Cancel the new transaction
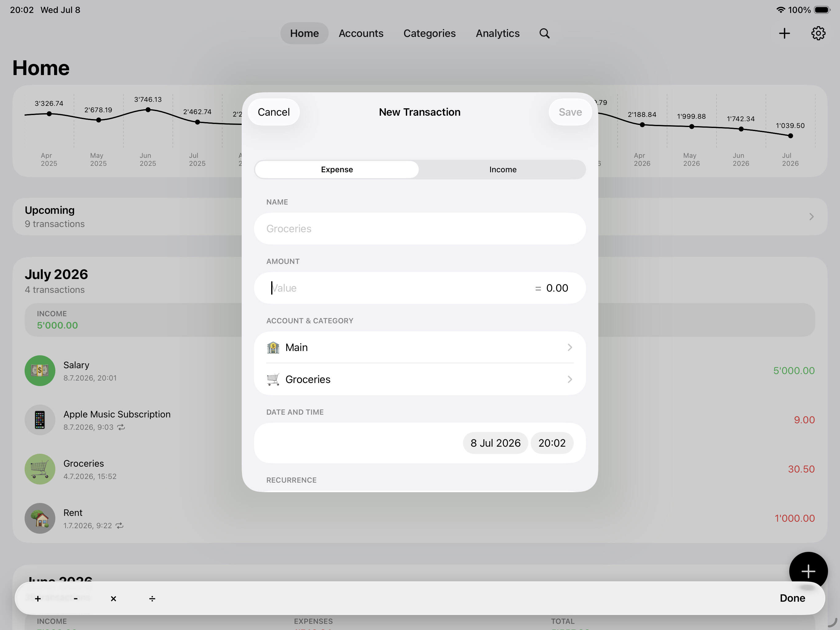 pyautogui.click(x=273, y=112)
